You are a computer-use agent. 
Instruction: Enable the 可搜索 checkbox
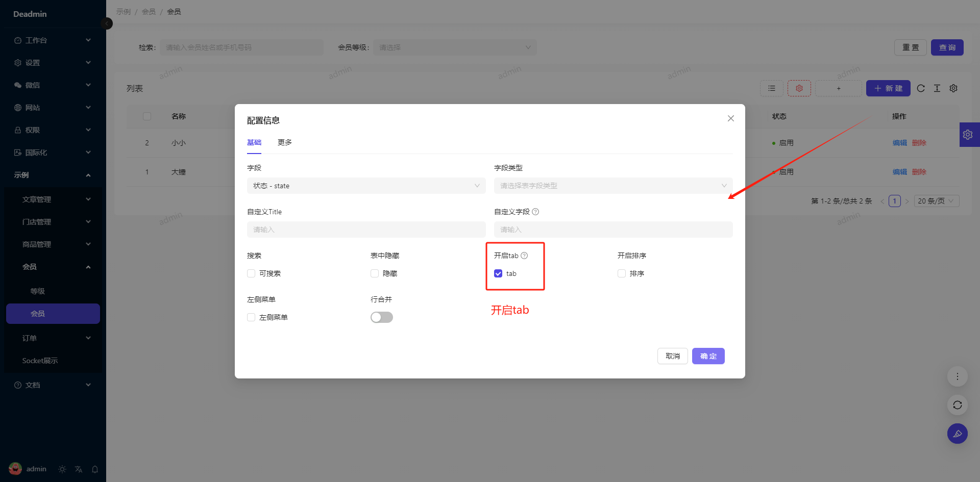[x=251, y=274]
